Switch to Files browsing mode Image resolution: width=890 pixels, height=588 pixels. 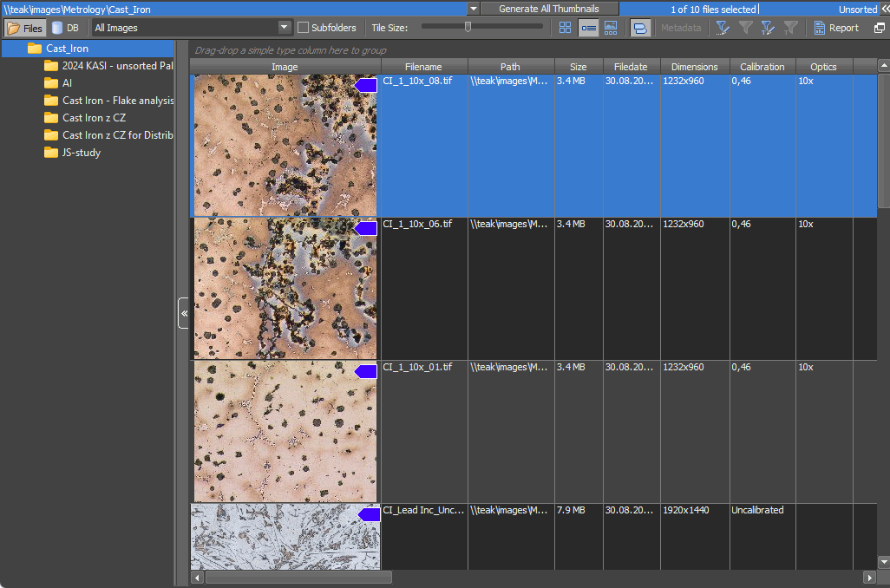point(25,27)
